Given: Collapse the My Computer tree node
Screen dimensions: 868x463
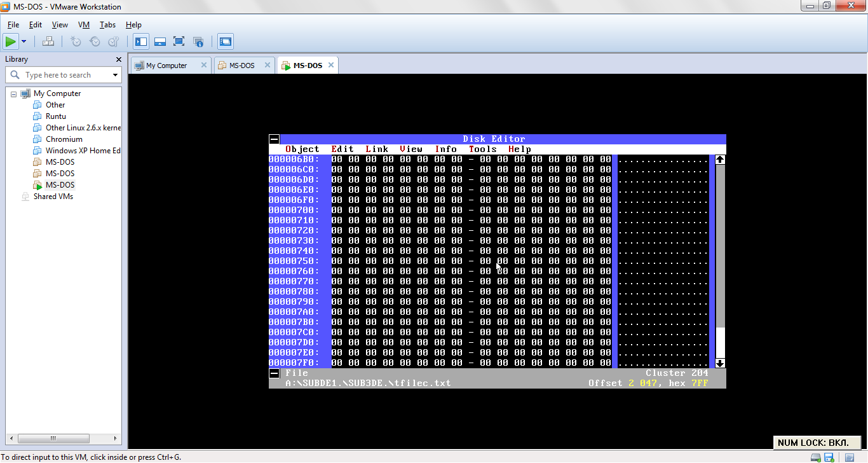Looking at the screenshot, I should [x=13, y=93].
